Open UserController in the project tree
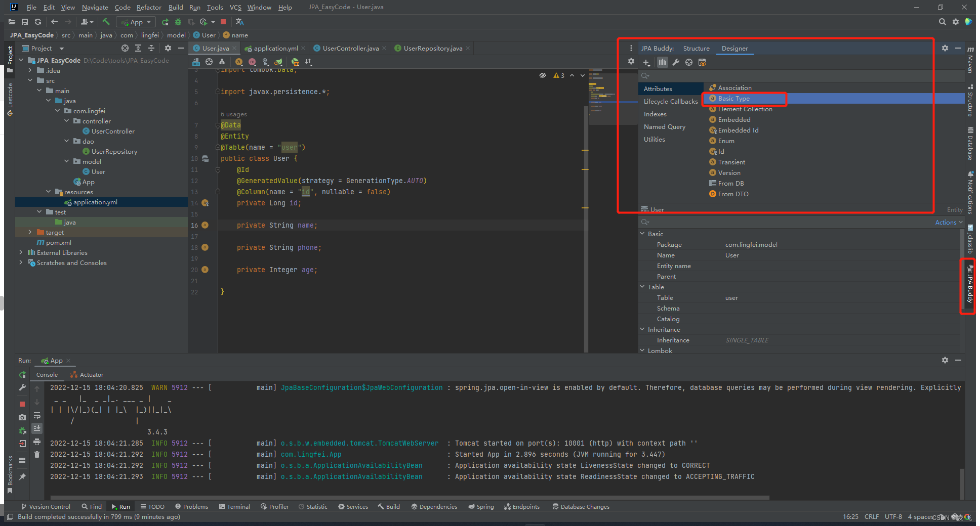980x526 pixels. [x=112, y=131]
